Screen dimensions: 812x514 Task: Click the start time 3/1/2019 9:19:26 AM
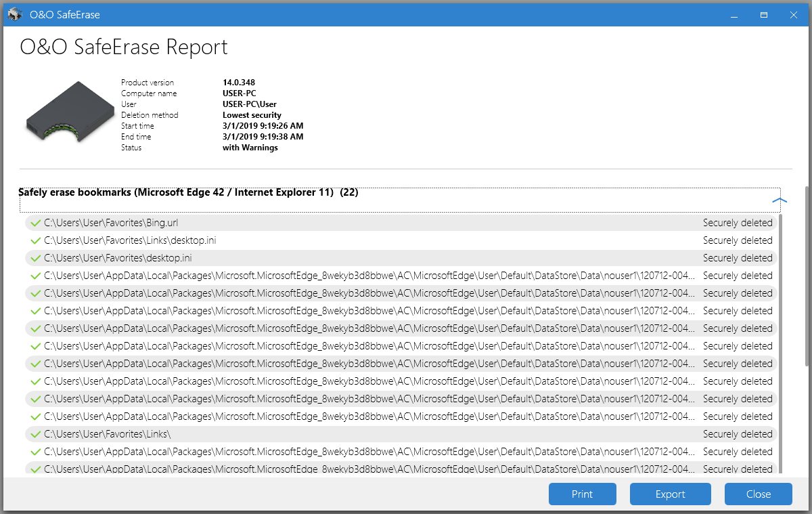(x=263, y=126)
